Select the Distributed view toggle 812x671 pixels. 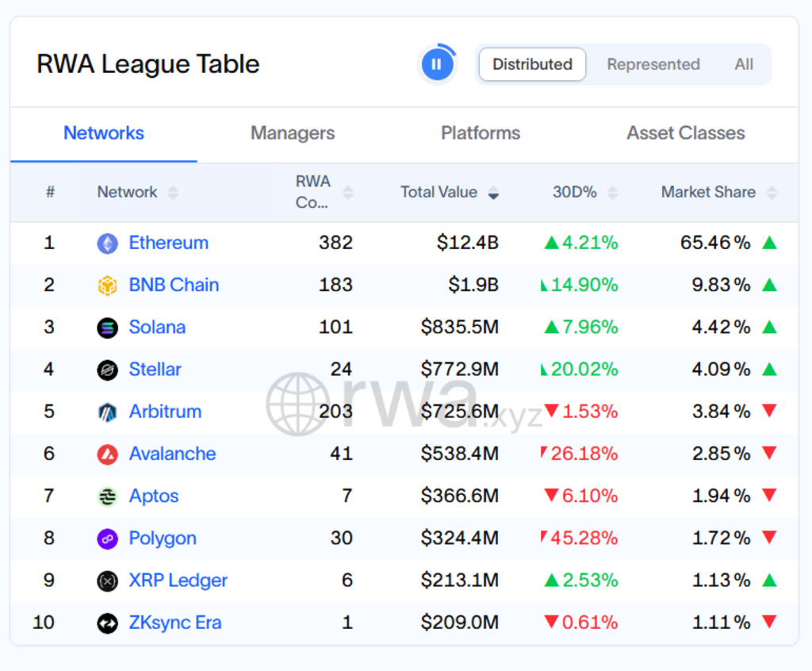click(532, 64)
